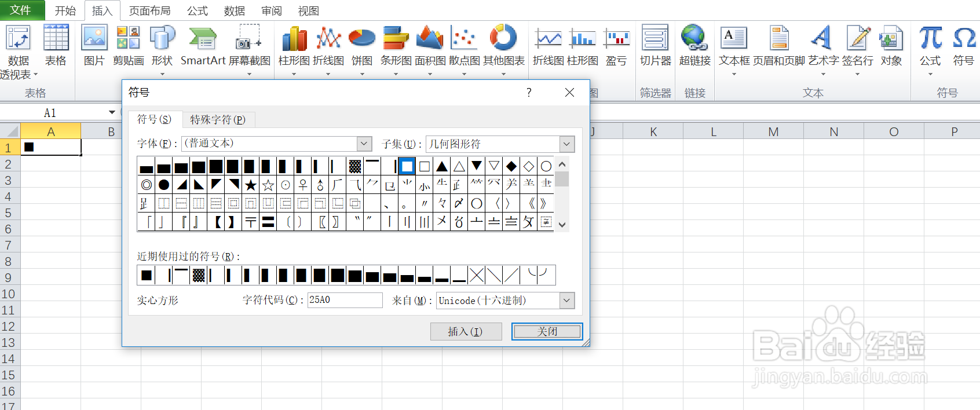Expand the 形状 dropdown arrow
Viewport: 980px width, 410px height.
coord(162,74)
